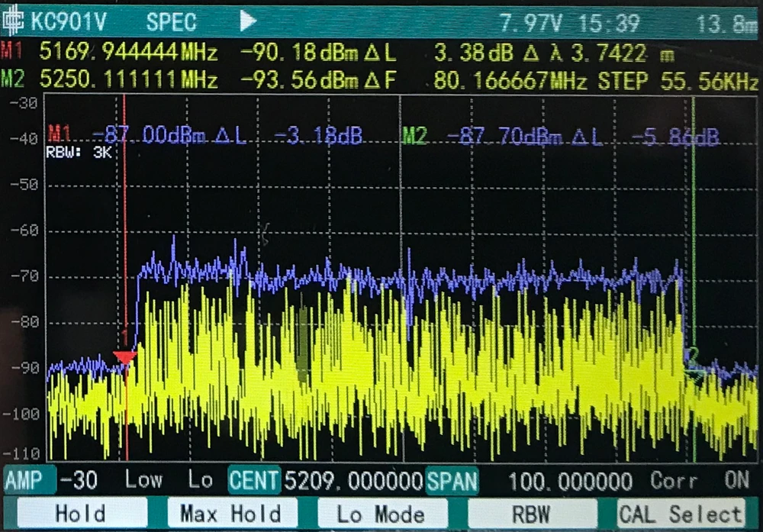This screenshot has height=532, width=763.
Task: Select the SPEC mode label
Action: coord(171,22)
